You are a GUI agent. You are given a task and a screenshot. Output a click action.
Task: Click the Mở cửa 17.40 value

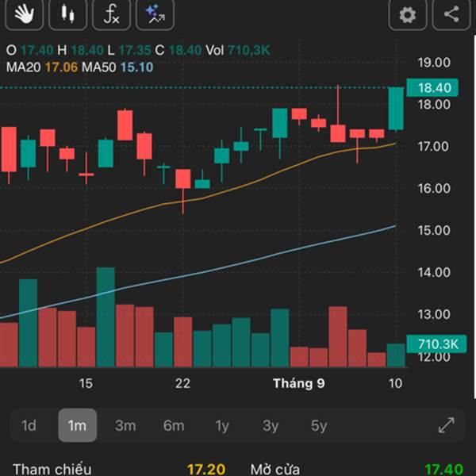443,469
